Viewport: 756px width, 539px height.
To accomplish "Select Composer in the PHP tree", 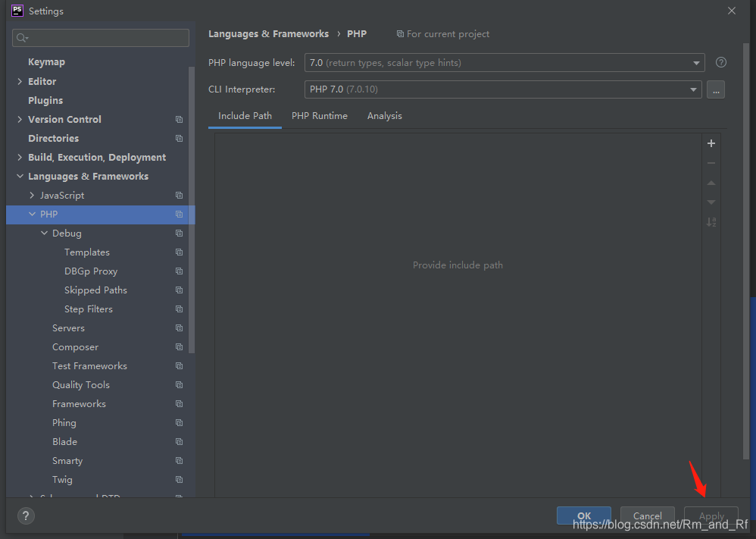I will [x=75, y=347].
